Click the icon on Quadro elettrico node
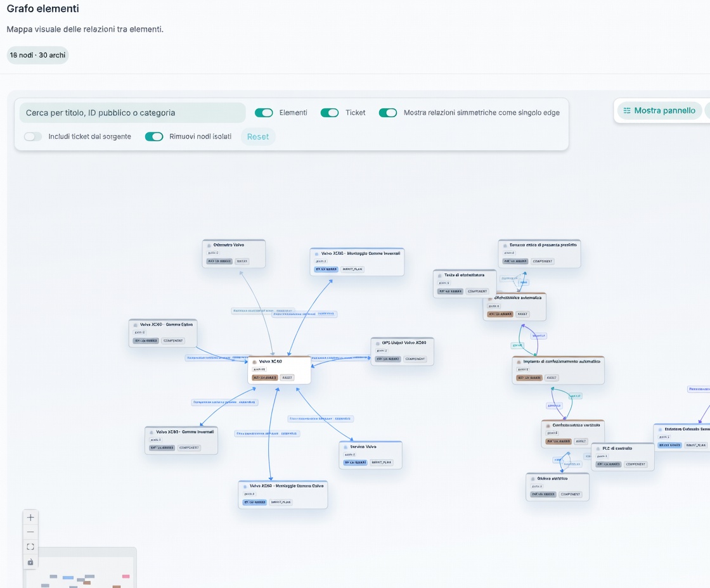Screen dimensions: 710x588 point(533,478)
